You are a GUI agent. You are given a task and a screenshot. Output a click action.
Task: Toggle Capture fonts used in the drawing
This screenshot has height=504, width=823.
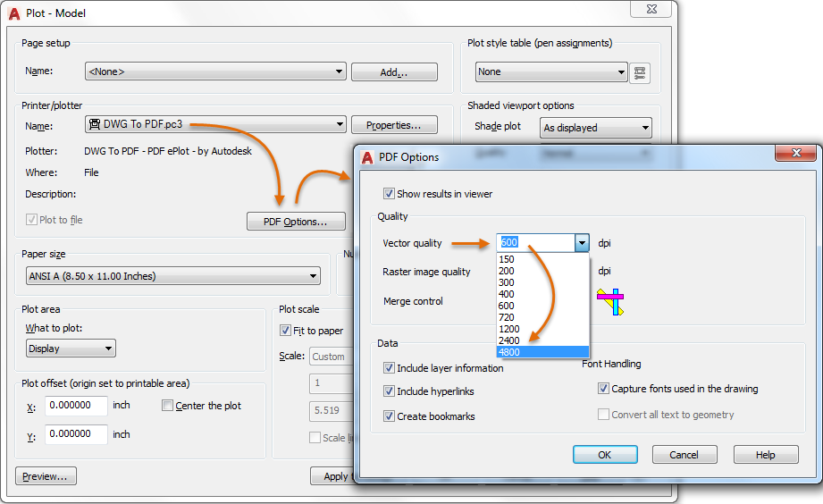[x=603, y=389]
